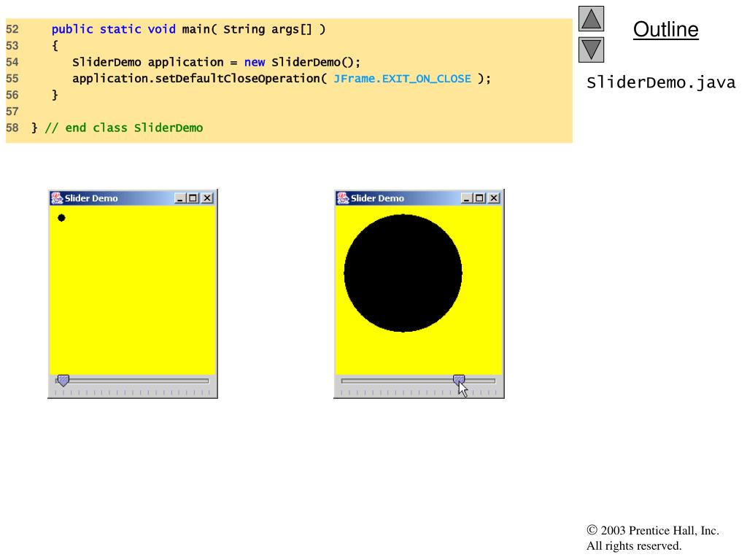The height and width of the screenshot is (560, 747).
Task: Click the Java icon in right Slider Demo window
Action: tap(343, 198)
